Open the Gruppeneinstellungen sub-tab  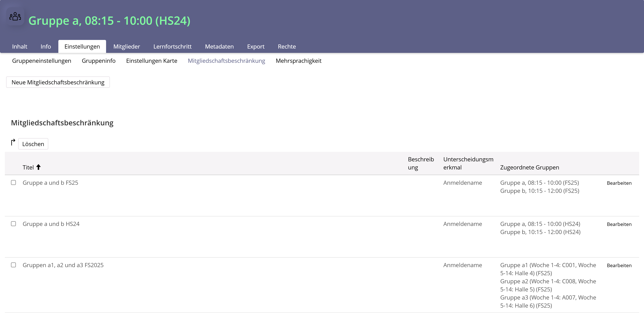click(x=41, y=61)
